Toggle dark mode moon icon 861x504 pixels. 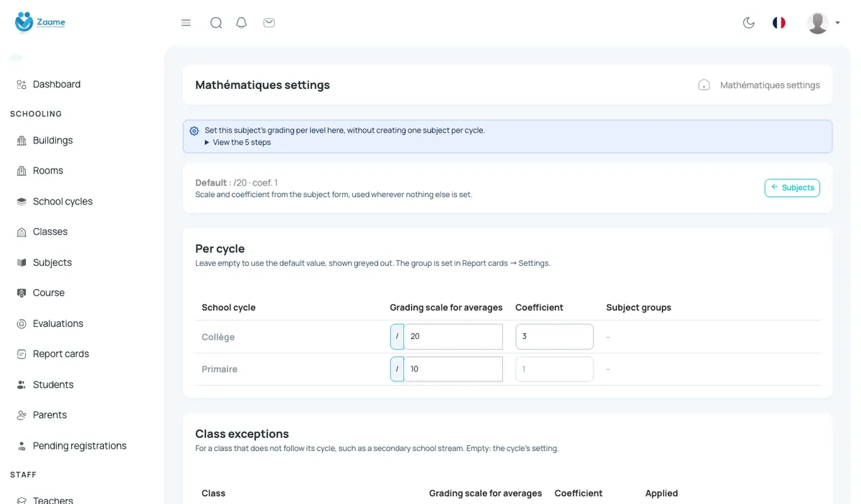pos(749,23)
